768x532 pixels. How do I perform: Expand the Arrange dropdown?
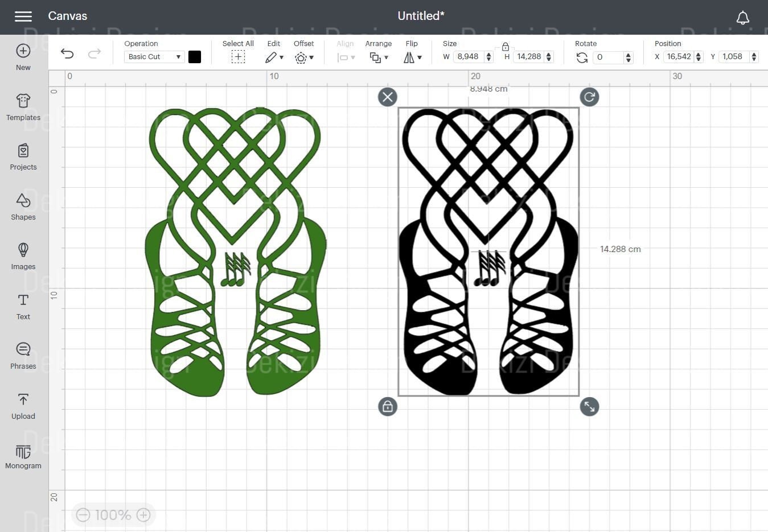coord(379,57)
